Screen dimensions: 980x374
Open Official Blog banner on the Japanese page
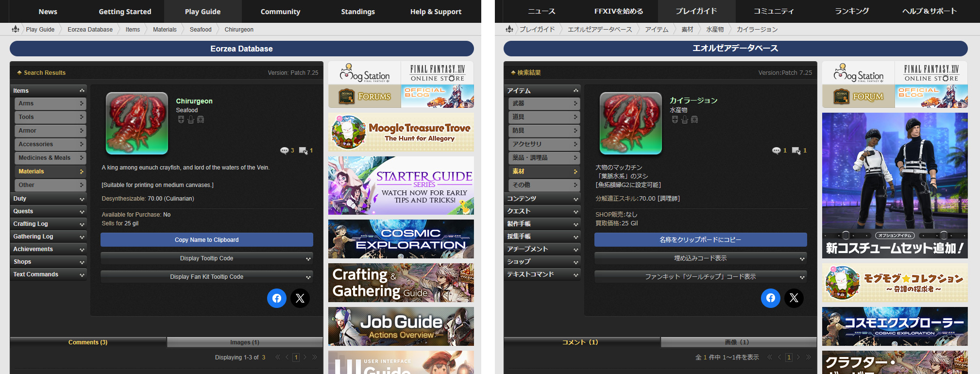coord(931,96)
